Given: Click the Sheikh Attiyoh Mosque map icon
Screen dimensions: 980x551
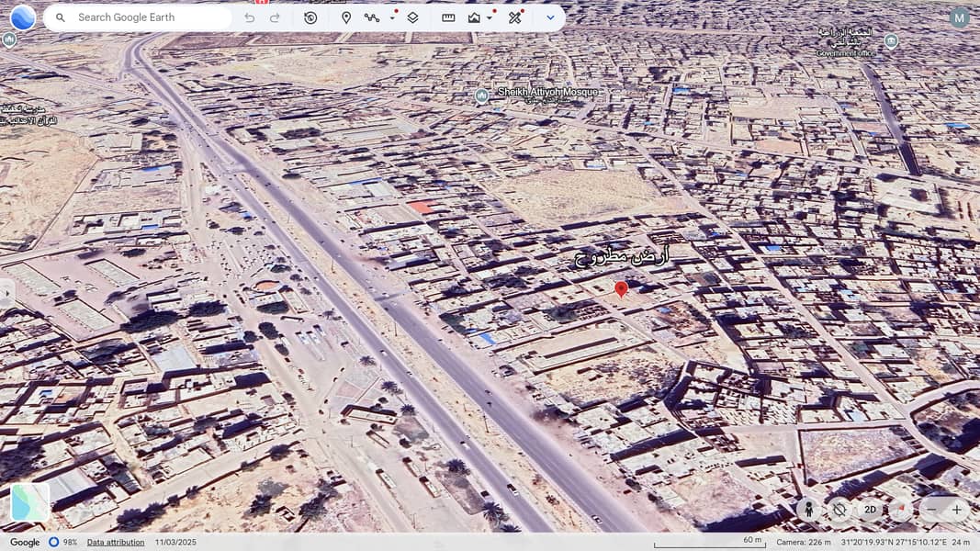Looking at the screenshot, I should click(481, 96).
